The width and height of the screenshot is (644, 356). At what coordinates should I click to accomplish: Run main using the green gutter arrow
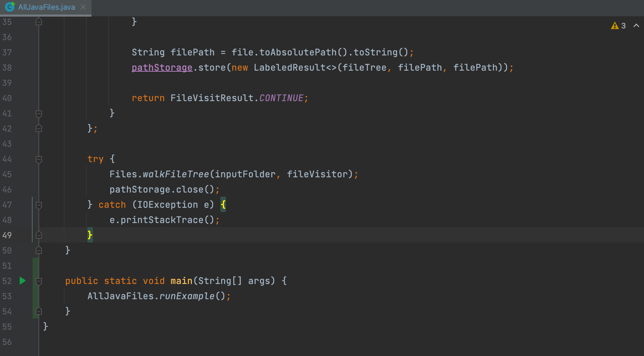[x=23, y=281]
